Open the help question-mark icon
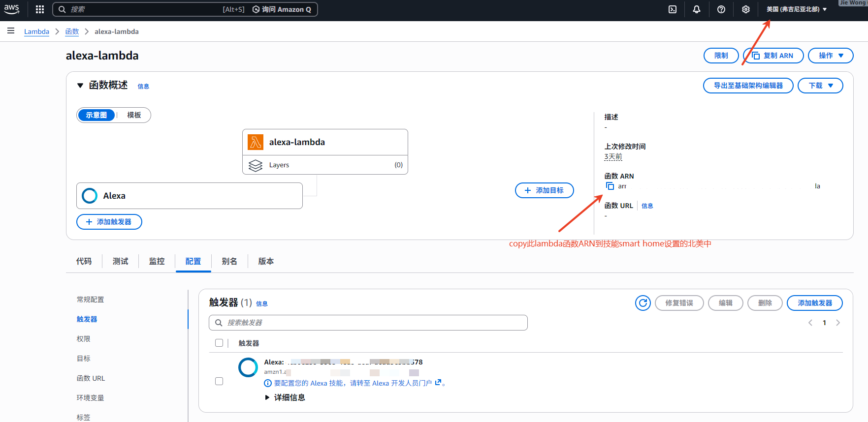868x422 pixels. [721, 9]
